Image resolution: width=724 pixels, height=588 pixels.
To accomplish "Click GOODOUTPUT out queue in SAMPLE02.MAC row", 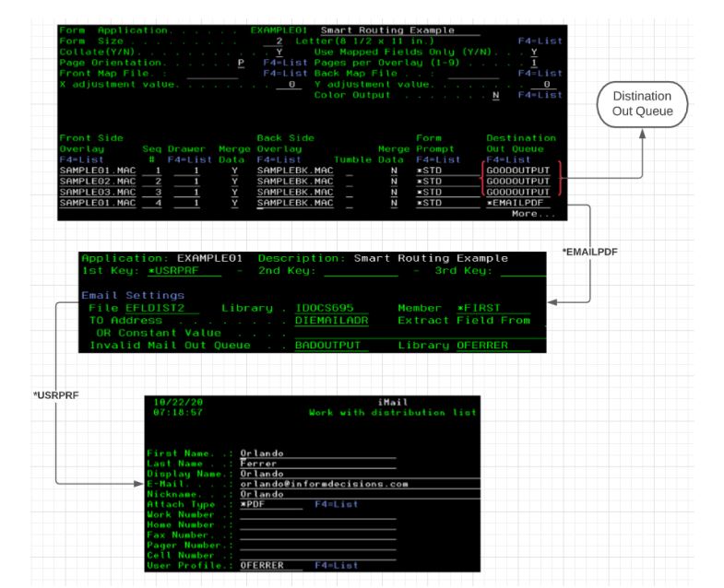I will (518, 182).
